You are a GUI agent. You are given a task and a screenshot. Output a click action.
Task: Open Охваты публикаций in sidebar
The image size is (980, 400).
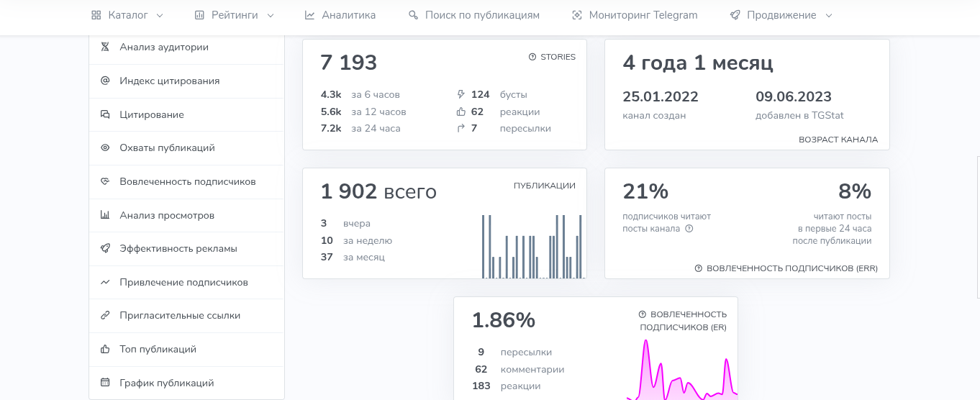(186, 147)
